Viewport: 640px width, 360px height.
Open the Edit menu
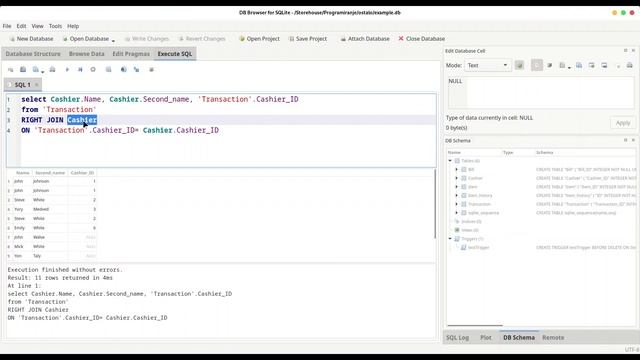(x=21, y=26)
